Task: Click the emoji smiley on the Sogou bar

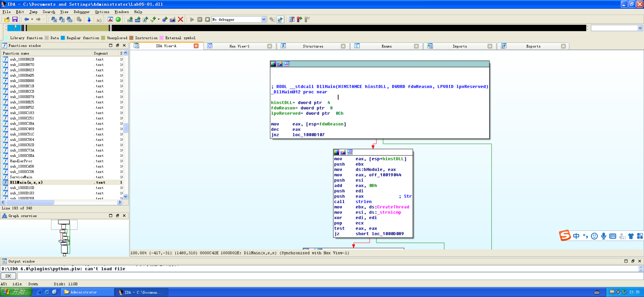Action: click(x=595, y=236)
